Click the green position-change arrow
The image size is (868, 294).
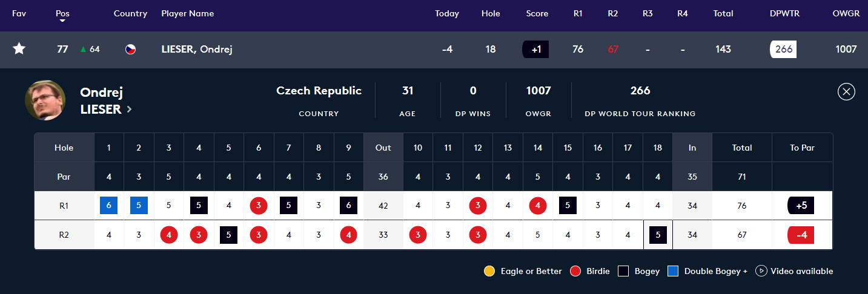pyautogui.click(x=83, y=50)
